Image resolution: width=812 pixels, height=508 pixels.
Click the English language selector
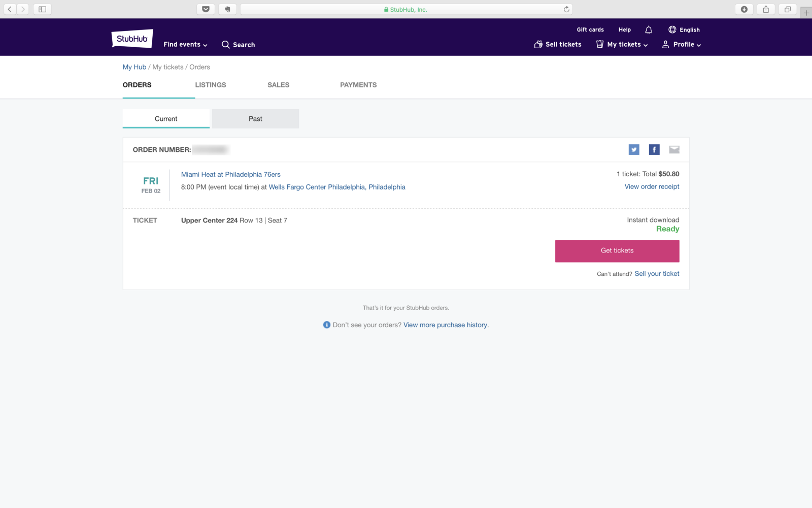(x=690, y=29)
